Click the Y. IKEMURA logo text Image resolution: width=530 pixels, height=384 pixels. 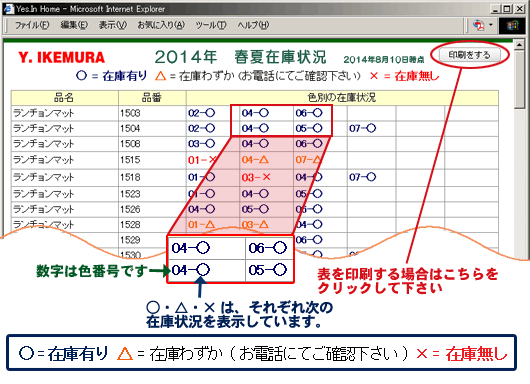tap(62, 57)
